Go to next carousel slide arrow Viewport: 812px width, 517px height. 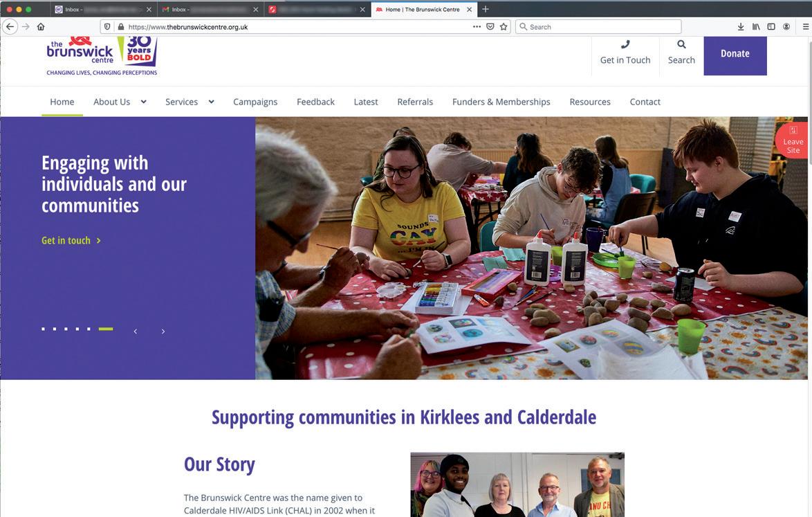163,332
